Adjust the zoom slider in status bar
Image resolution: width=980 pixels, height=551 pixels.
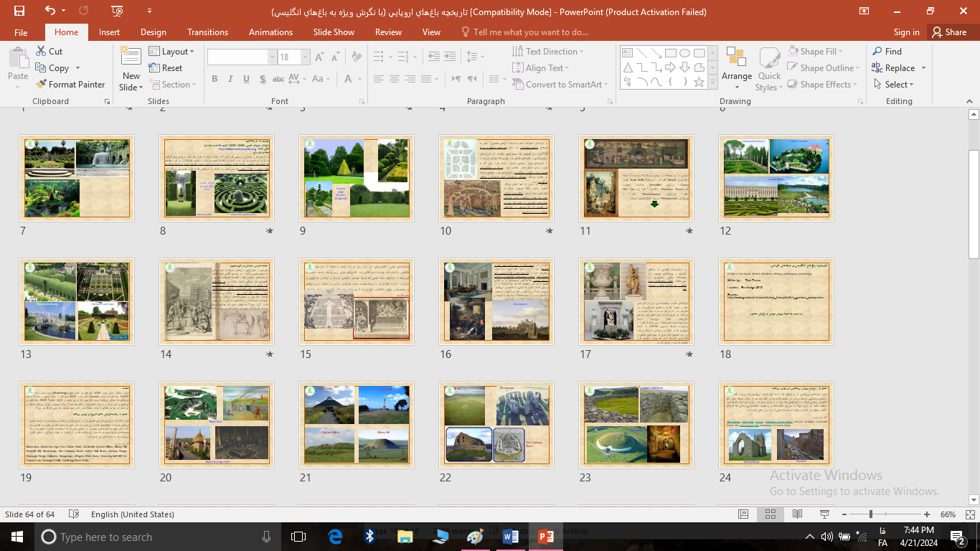point(871,514)
